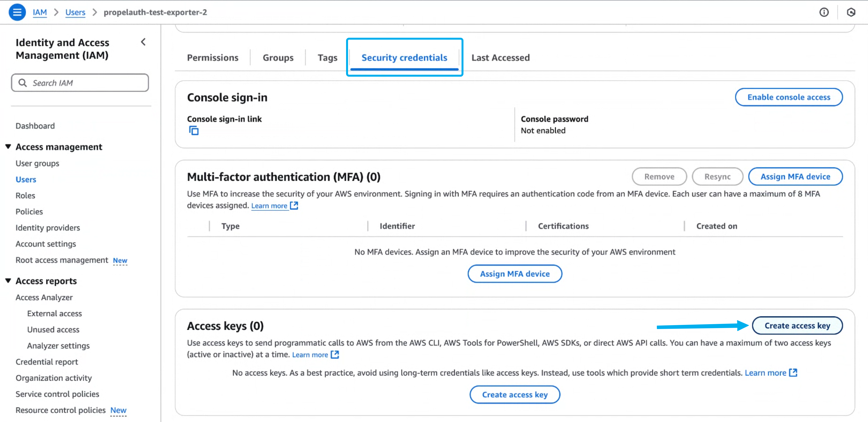Switch to the Groups tab

(x=278, y=58)
